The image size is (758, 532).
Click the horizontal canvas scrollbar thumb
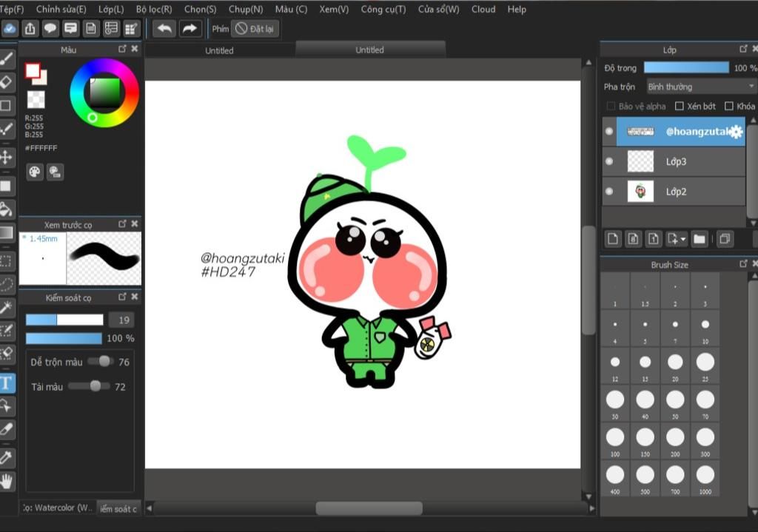click(x=369, y=508)
